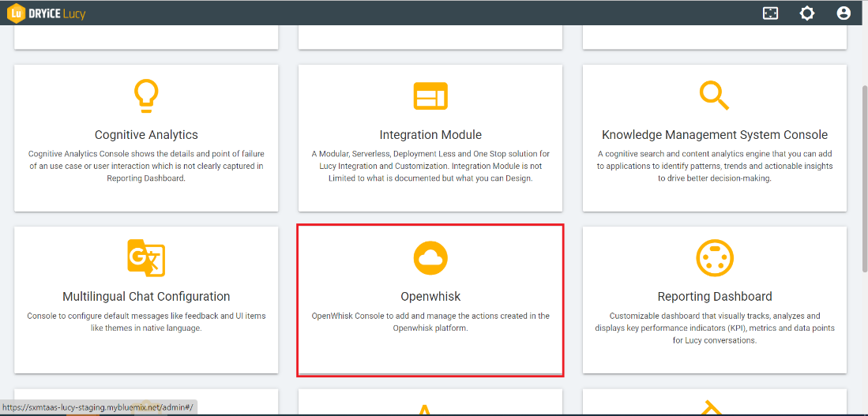Open the Multilingual Chat Configuration title
This screenshot has height=416, width=868.
146,297
